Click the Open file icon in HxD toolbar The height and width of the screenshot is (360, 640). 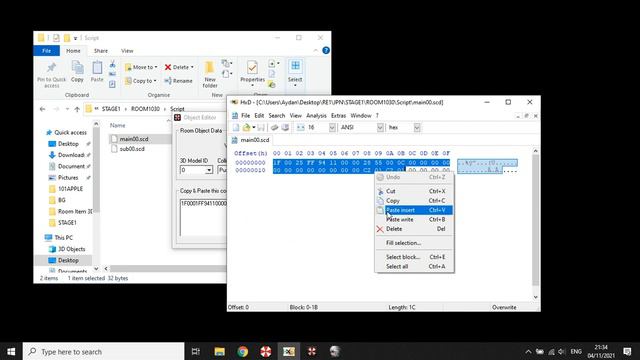[x=246, y=128]
